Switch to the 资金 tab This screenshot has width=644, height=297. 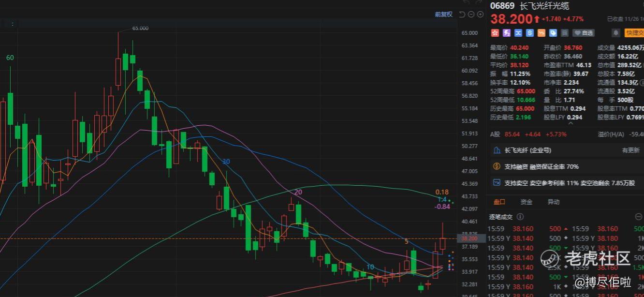tap(526, 202)
